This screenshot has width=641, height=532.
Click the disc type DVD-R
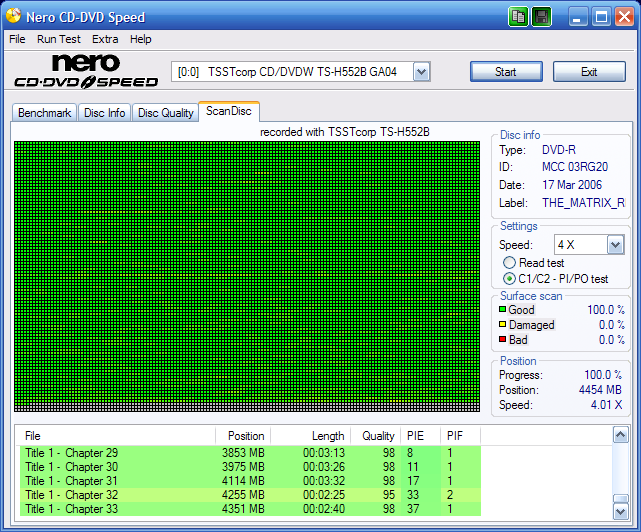point(559,150)
